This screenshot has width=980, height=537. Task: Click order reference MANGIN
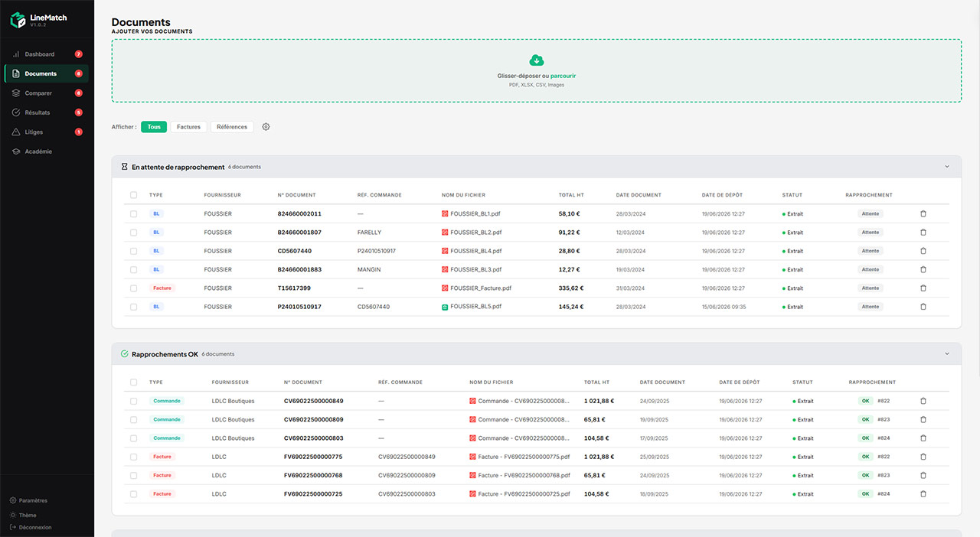pos(369,269)
